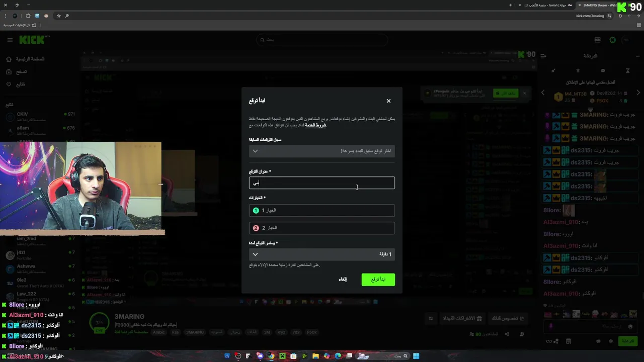644x362 pixels.
Task: Bookmark this page star icon
Action: pos(58,16)
